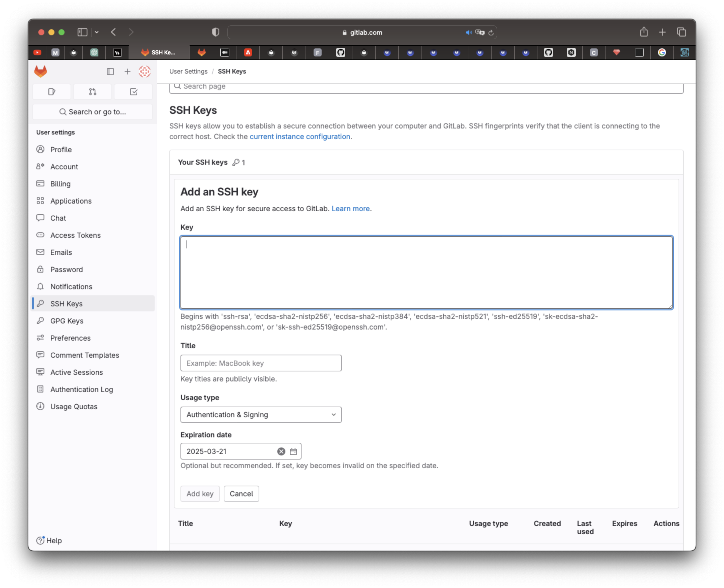
Task: Open merge requests icon in sidebar
Action: click(x=93, y=92)
